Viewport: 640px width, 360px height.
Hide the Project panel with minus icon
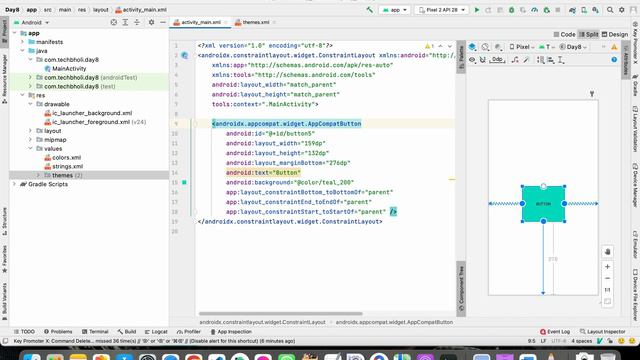tap(163, 22)
